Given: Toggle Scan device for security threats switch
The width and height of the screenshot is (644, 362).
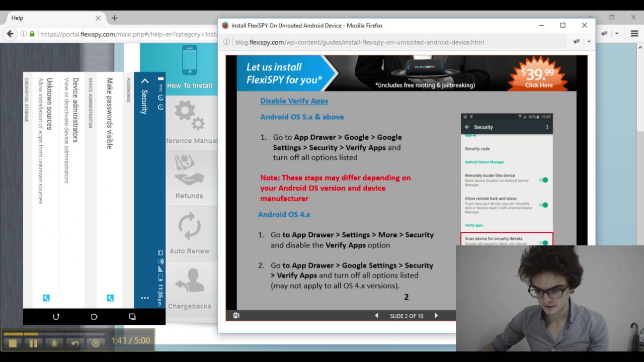Looking at the screenshot, I should pos(543,242).
